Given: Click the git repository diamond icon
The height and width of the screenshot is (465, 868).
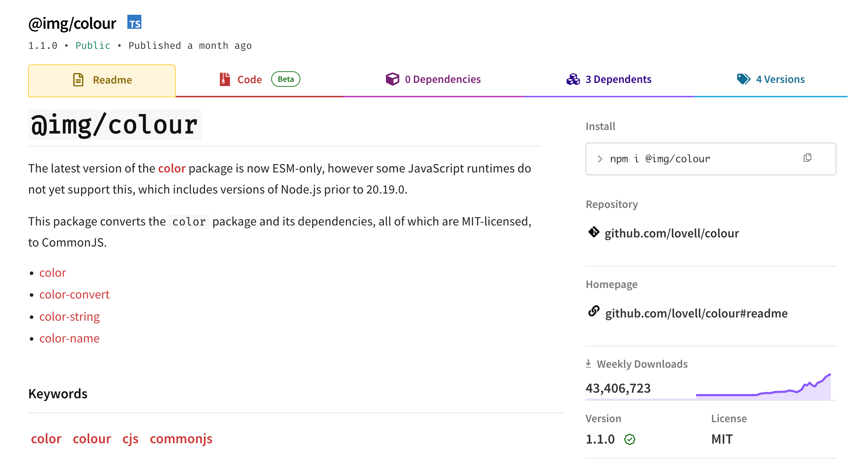Looking at the screenshot, I should pyautogui.click(x=594, y=232).
